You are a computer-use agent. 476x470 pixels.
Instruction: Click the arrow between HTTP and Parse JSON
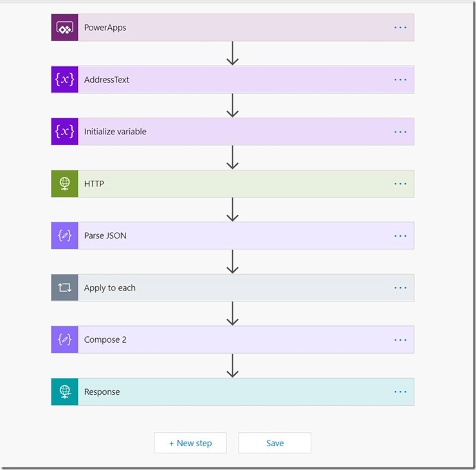tap(233, 210)
